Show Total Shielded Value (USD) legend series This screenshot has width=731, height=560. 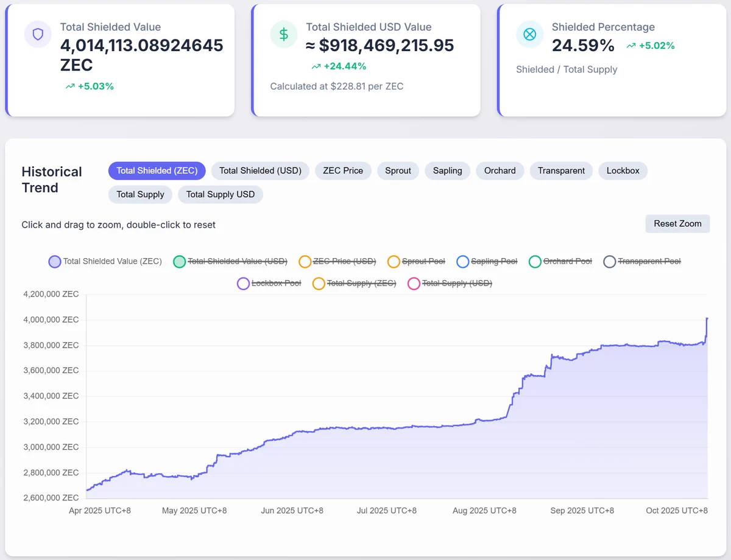pyautogui.click(x=230, y=262)
